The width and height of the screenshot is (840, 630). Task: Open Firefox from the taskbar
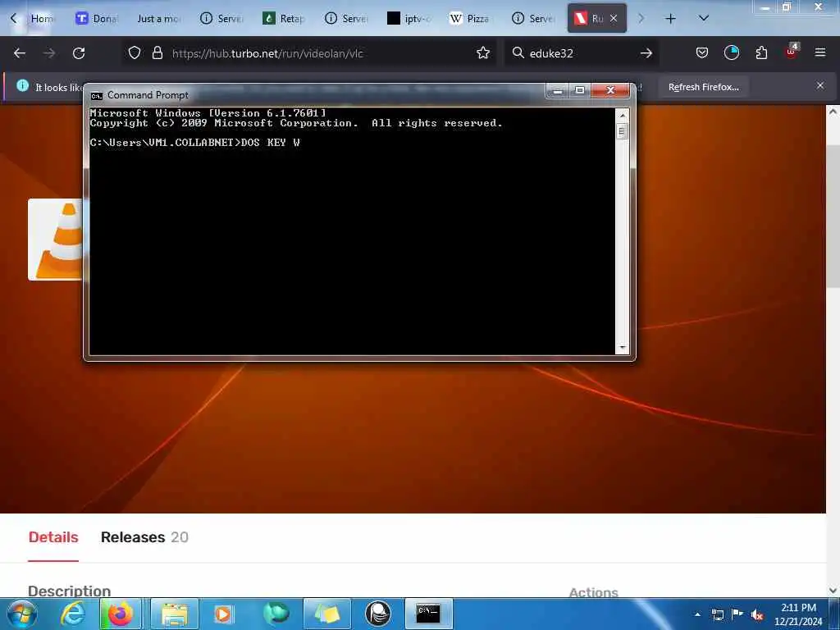coord(121,614)
